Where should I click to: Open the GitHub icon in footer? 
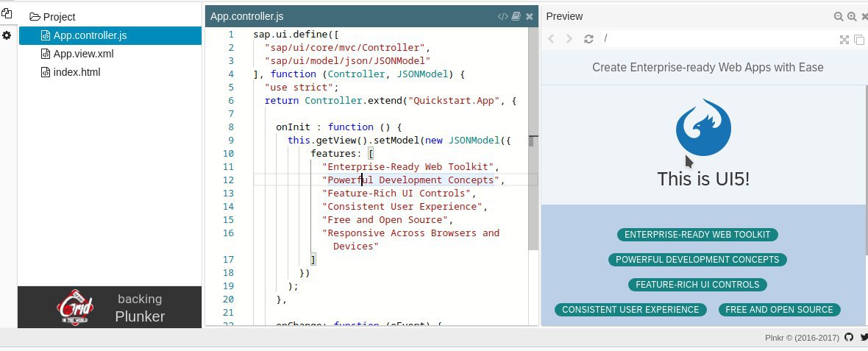point(849,337)
